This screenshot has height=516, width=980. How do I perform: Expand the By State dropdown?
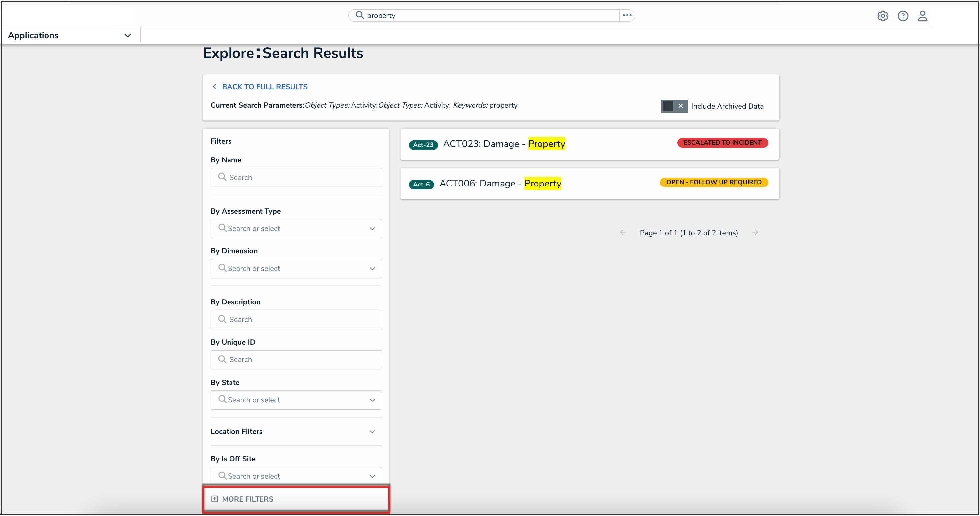click(x=296, y=400)
